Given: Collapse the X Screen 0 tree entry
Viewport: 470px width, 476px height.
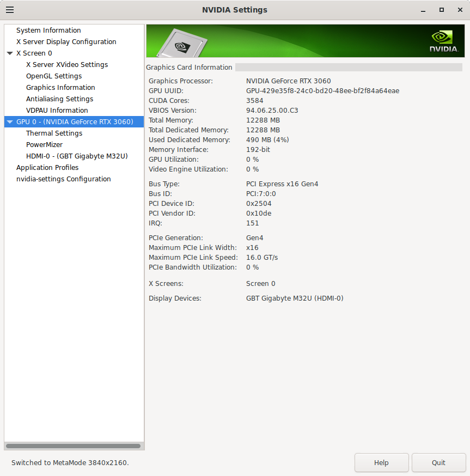Looking at the screenshot, I should pyautogui.click(x=10, y=53).
